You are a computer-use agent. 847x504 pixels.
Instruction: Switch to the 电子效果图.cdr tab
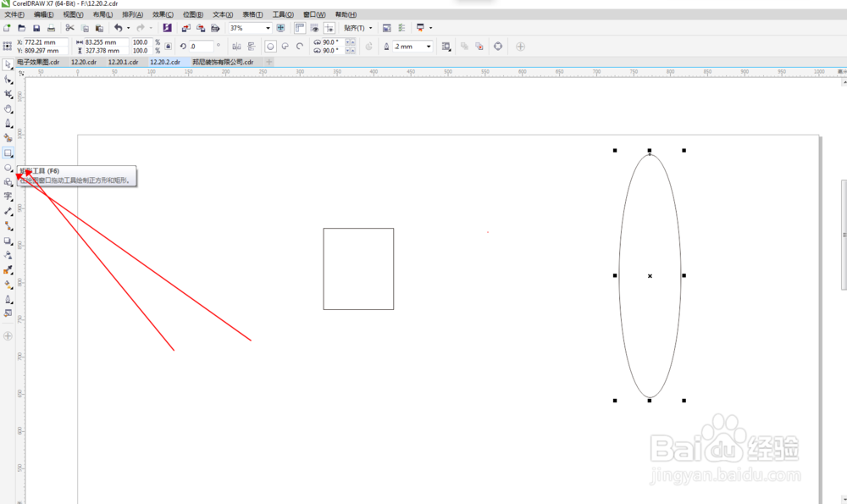38,62
